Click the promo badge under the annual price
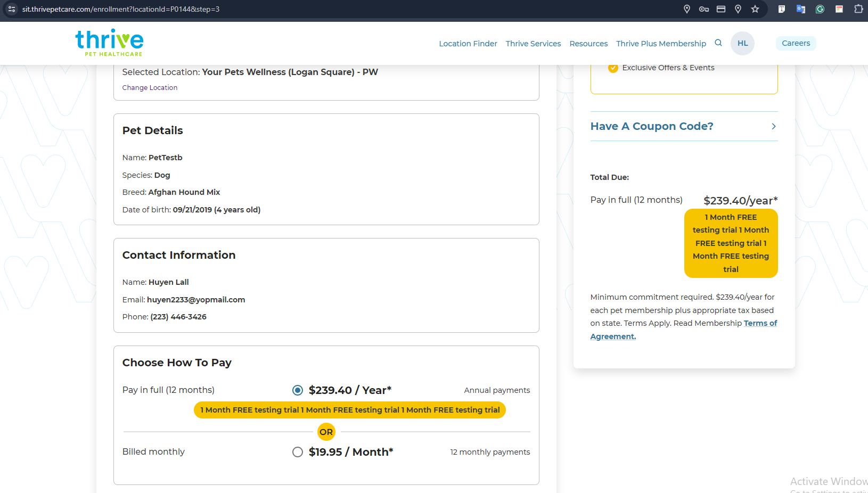Image resolution: width=868 pixels, height=493 pixels. [350, 410]
